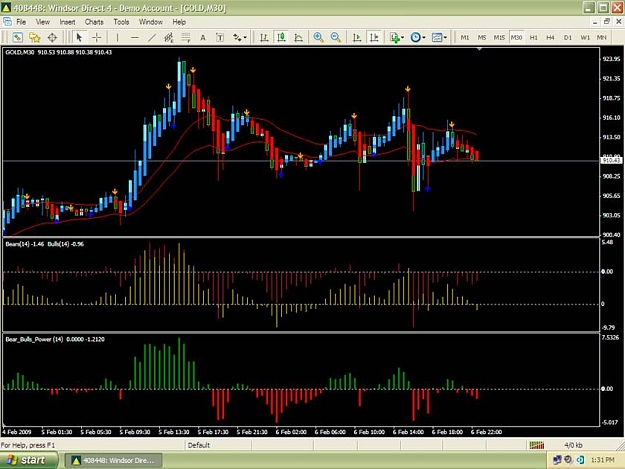This screenshot has width=625, height=469.
Task: Click the indicators list green-plus icon
Action: pos(395,37)
